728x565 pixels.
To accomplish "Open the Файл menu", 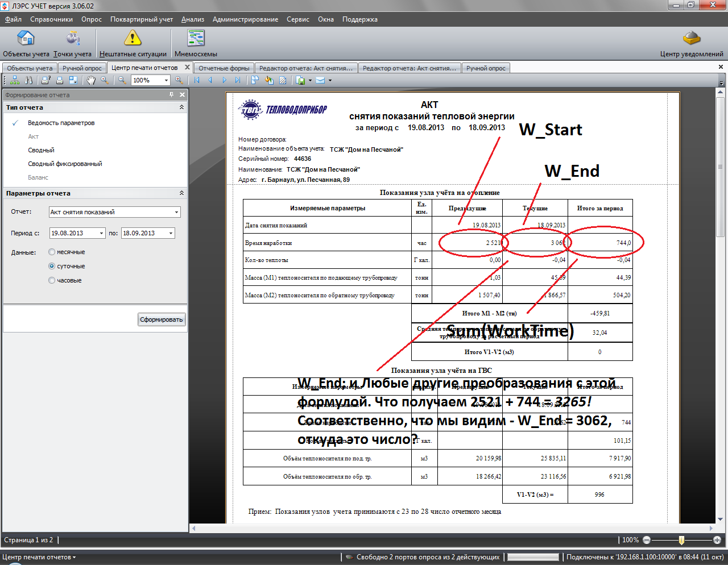I will coord(13,19).
